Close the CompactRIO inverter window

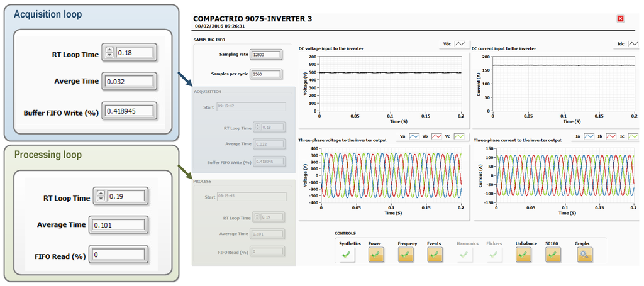point(621,19)
